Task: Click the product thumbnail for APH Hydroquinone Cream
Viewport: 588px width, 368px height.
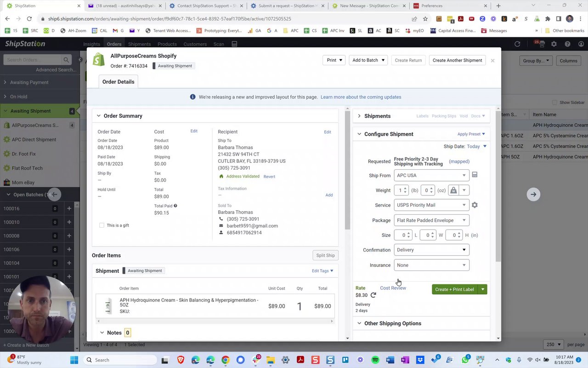Action: point(108,306)
